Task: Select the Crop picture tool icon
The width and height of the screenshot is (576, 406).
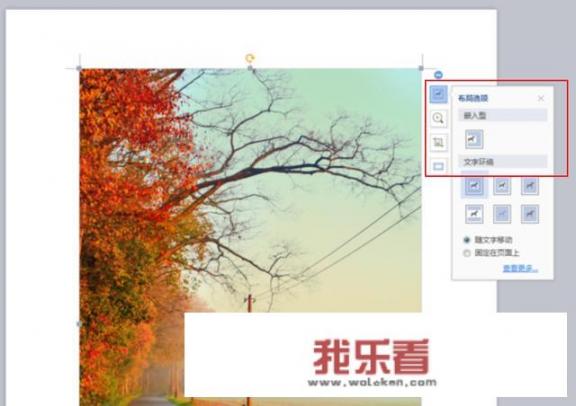Action: (438, 143)
